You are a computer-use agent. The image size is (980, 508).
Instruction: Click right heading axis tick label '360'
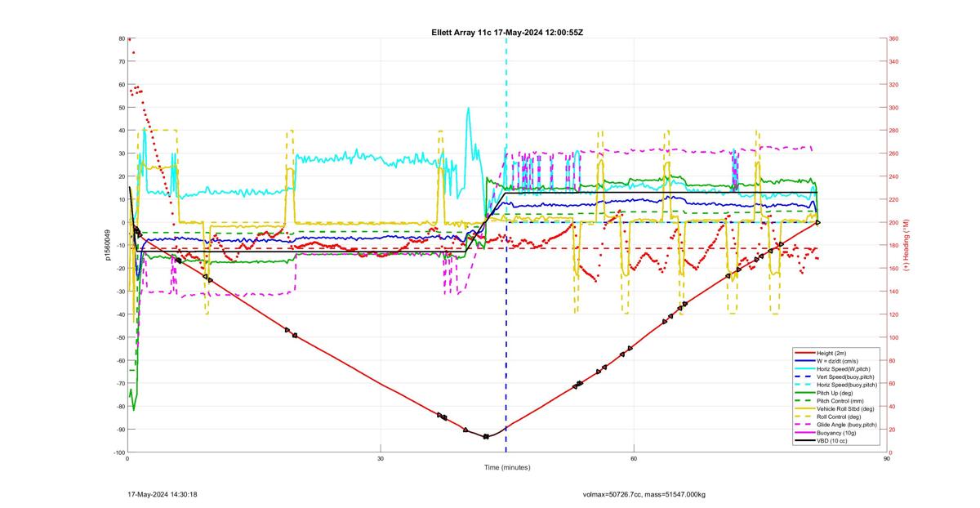click(x=894, y=38)
